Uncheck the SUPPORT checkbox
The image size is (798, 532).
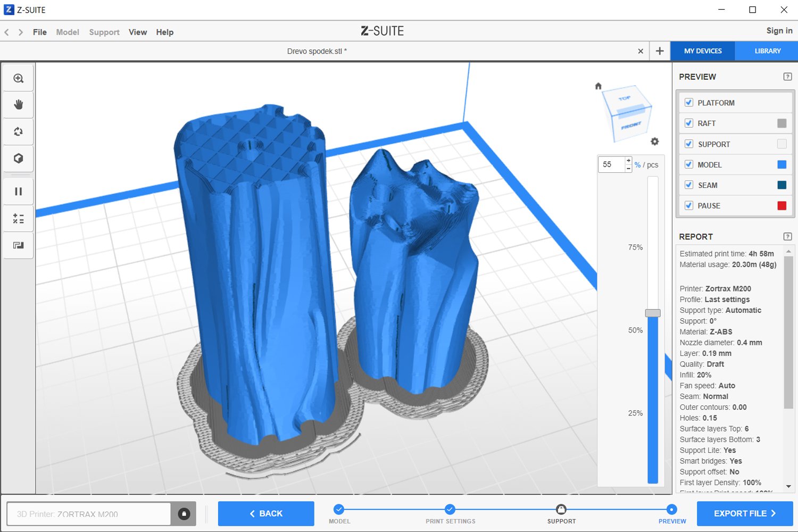689,144
